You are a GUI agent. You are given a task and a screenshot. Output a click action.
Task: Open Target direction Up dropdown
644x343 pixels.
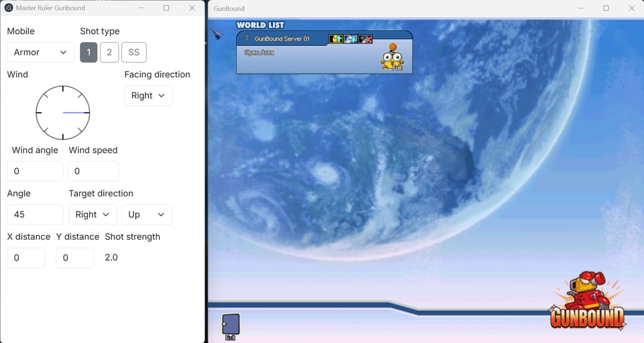click(x=147, y=215)
